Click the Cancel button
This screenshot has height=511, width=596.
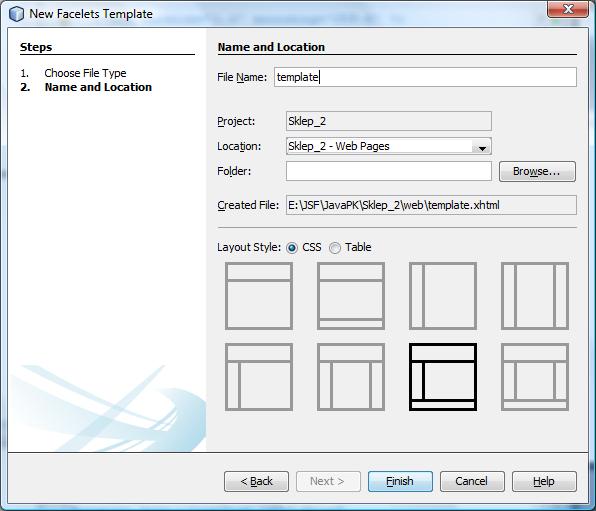tap(472, 481)
